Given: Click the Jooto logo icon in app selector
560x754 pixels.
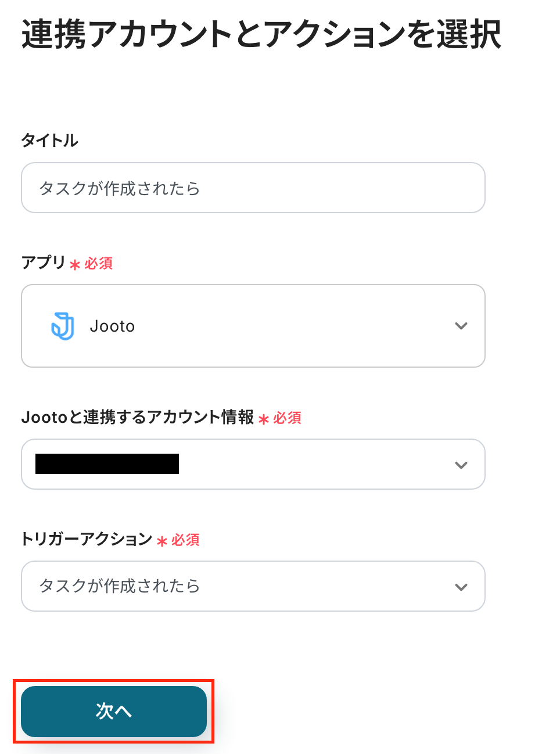Looking at the screenshot, I should [x=63, y=326].
